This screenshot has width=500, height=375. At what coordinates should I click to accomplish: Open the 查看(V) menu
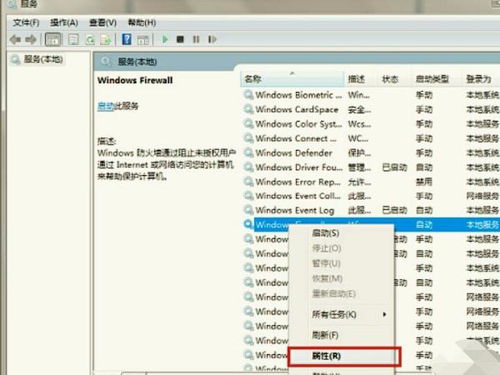coord(103,23)
